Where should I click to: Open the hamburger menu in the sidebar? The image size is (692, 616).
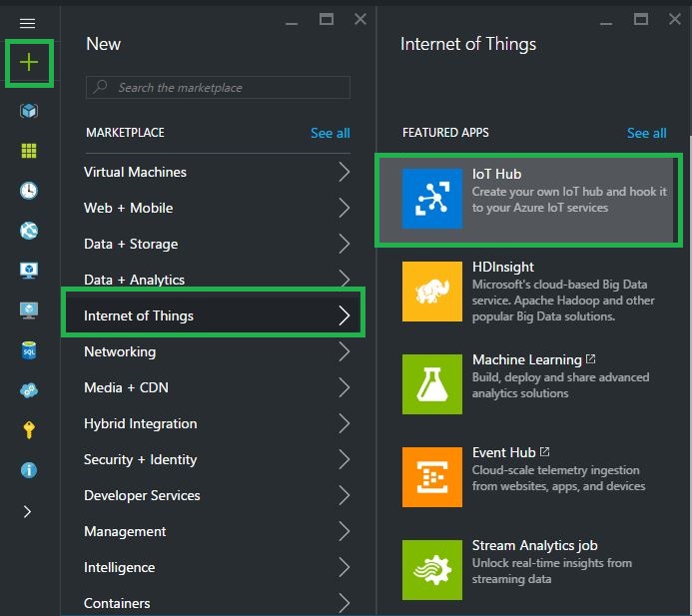[x=28, y=23]
